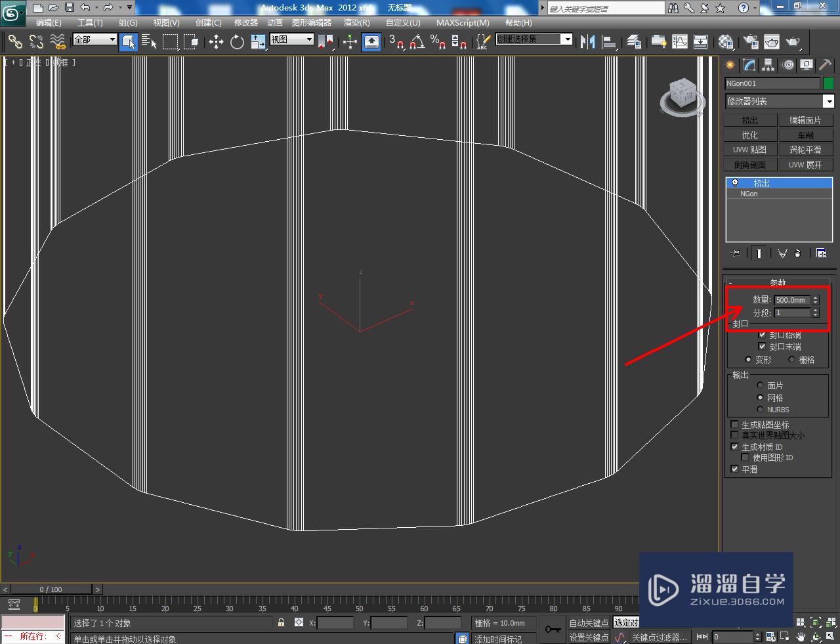Open Select by Name tool
This screenshot has width=840, height=644.
click(x=150, y=42)
